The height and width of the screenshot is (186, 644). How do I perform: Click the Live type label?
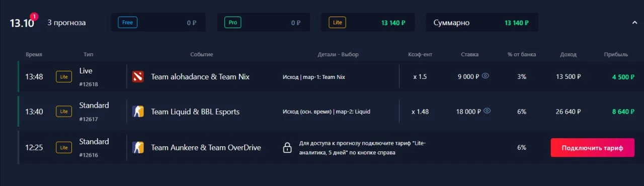tap(86, 71)
